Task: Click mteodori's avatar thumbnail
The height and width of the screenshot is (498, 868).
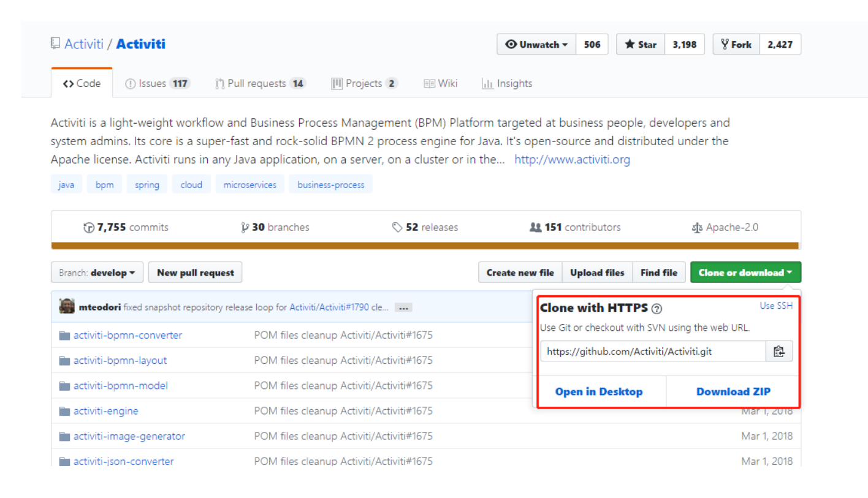Action: 67,307
